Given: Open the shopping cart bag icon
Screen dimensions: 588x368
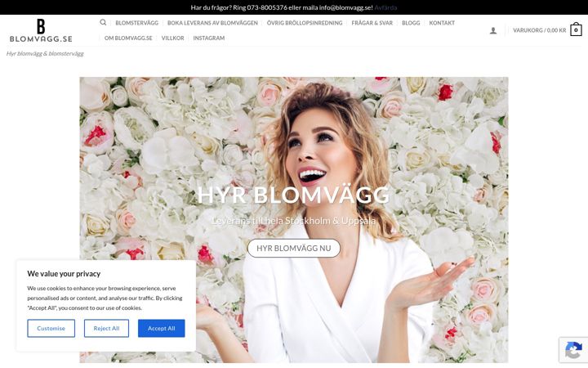Looking at the screenshot, I should coord(576,29).
